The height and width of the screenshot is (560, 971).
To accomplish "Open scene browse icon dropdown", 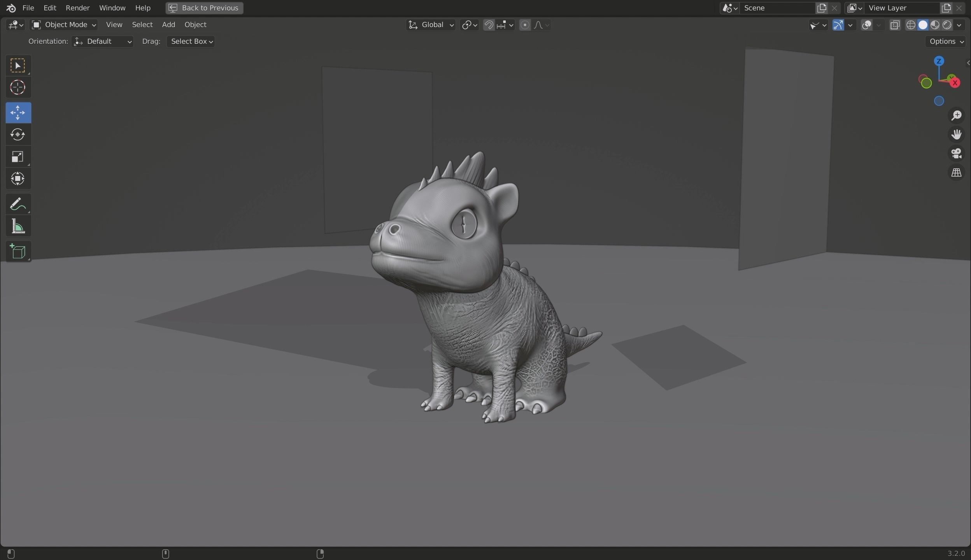I will pos(730,8).
